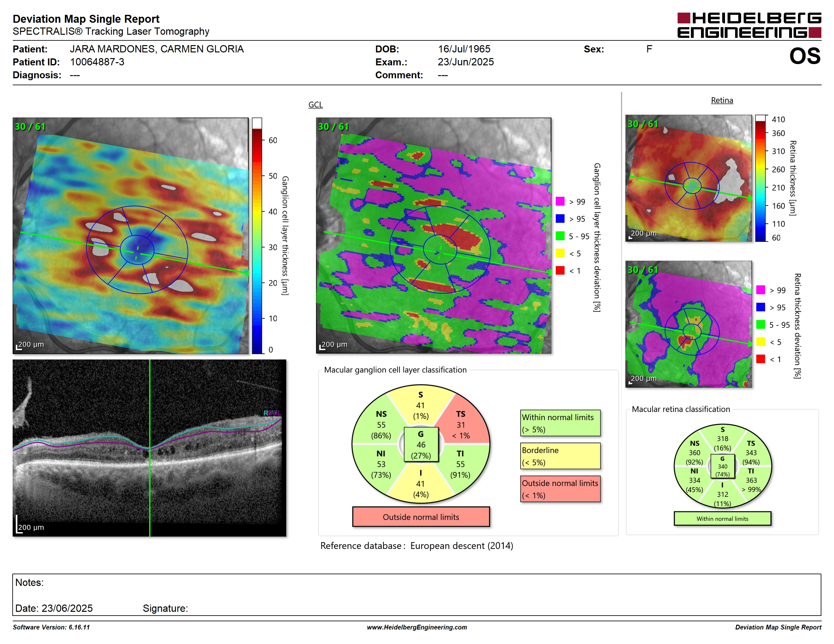Click the red < 1 retina legend swatch
The height and width of the screenshot is (644, 834).
tap(761, 359)
